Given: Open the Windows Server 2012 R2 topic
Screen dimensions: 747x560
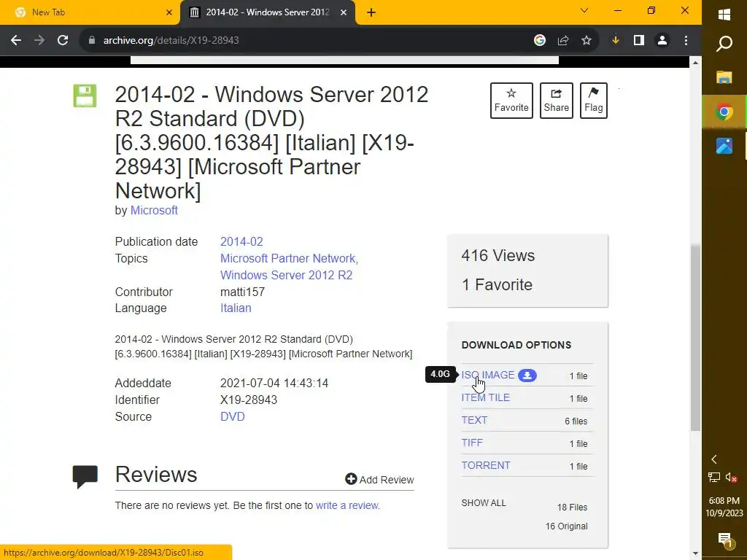Looking at the screenshot, I should tap(286, 275).
